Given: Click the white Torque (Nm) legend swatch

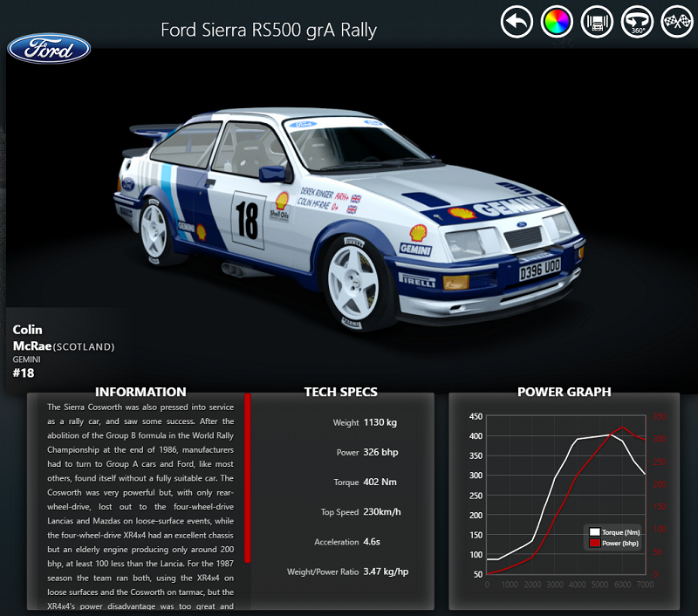Looking at the screenshot, I should (x=595, y=532).
